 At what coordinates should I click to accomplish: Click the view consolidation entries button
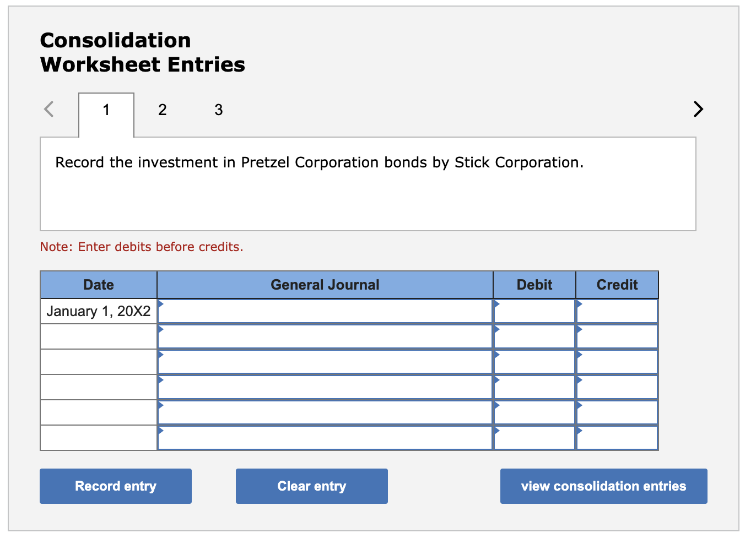coord(603,486)
